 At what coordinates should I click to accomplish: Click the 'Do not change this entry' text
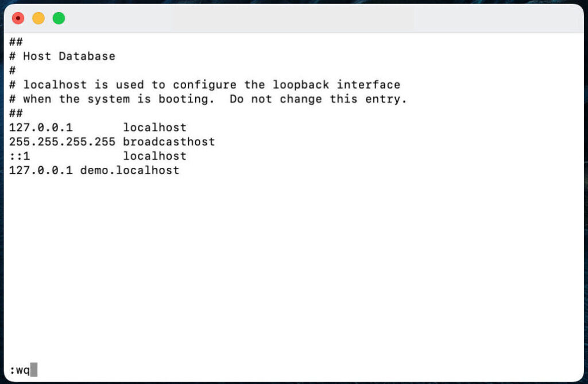[x=318, y=99]
